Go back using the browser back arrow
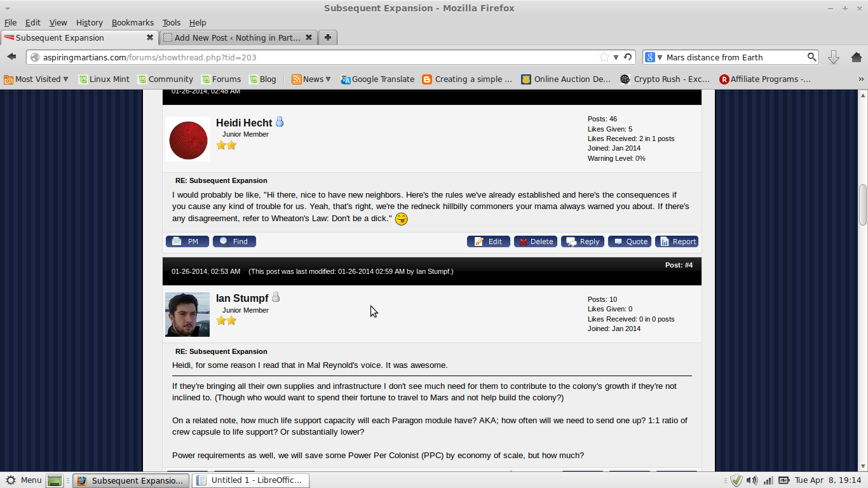868x488 pixels. pos(11,57)
